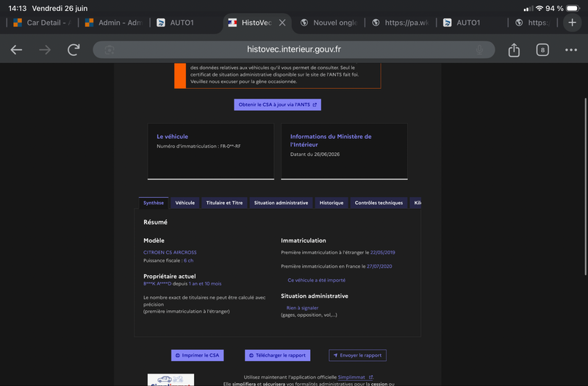Reload the page with the refresh icon

(x=73, y=49)
